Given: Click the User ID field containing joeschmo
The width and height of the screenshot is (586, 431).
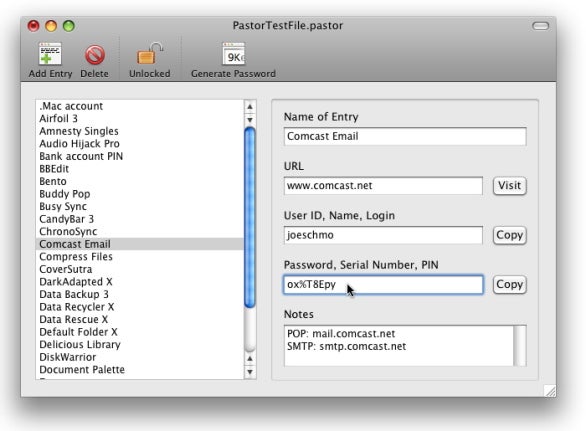Looking at the screenshot, I should tap(383, 235).
